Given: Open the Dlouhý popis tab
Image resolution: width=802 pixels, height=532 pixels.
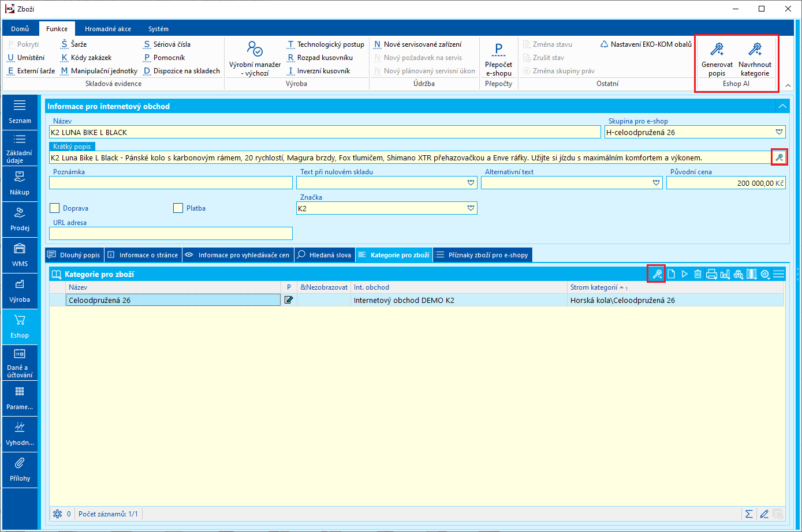Looking at the screenshot, I should click(74, 255).
